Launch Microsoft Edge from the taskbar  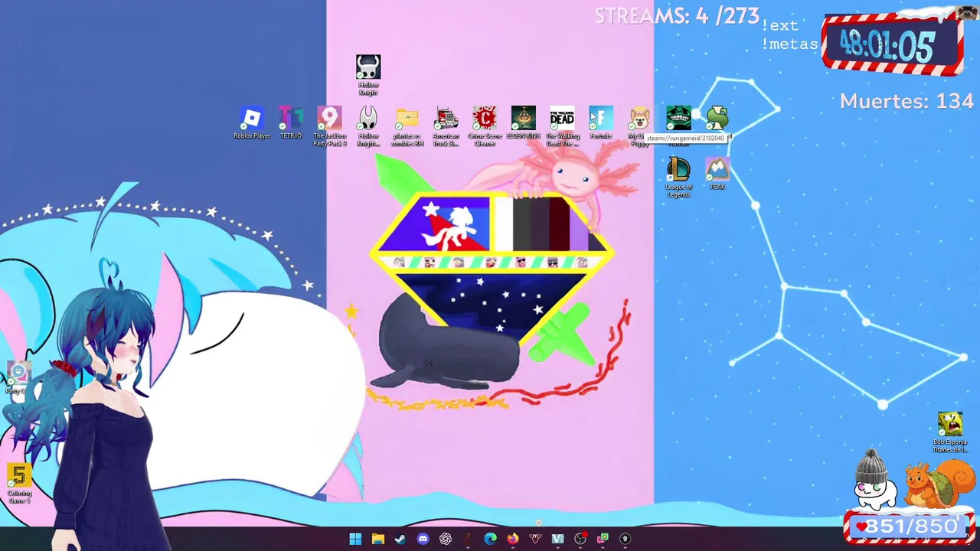490,539
